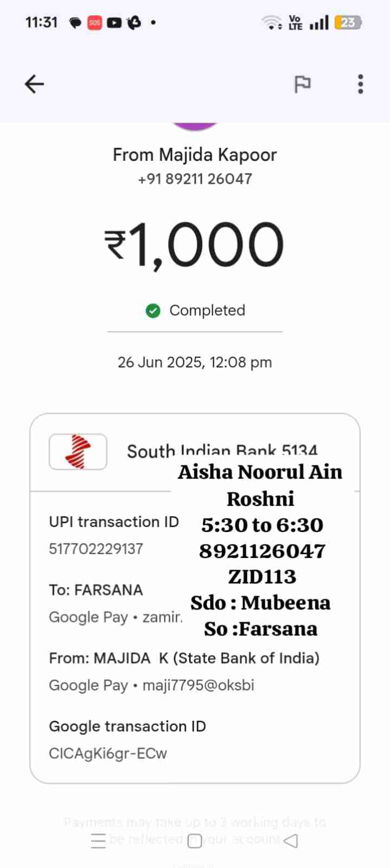Tap the SOS status bar icon
Screen dimensions: 390x868
pyautogui.click(x=95, y=23)
